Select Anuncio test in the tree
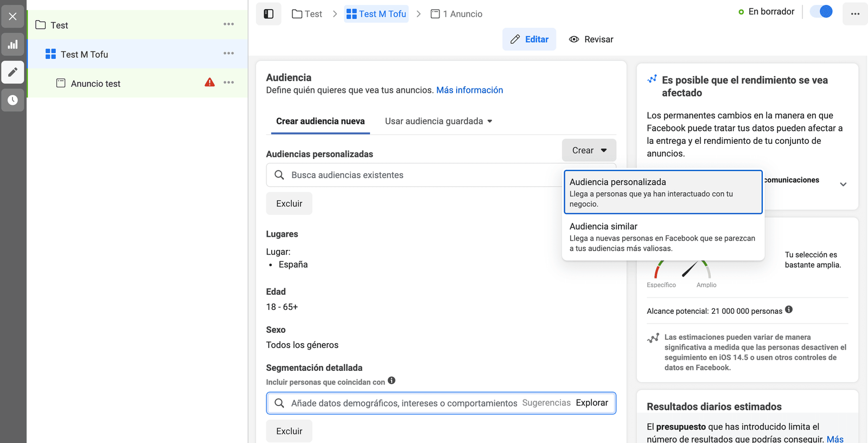The width and height of the screenshot is (868, 443). [x=95, y=84]
